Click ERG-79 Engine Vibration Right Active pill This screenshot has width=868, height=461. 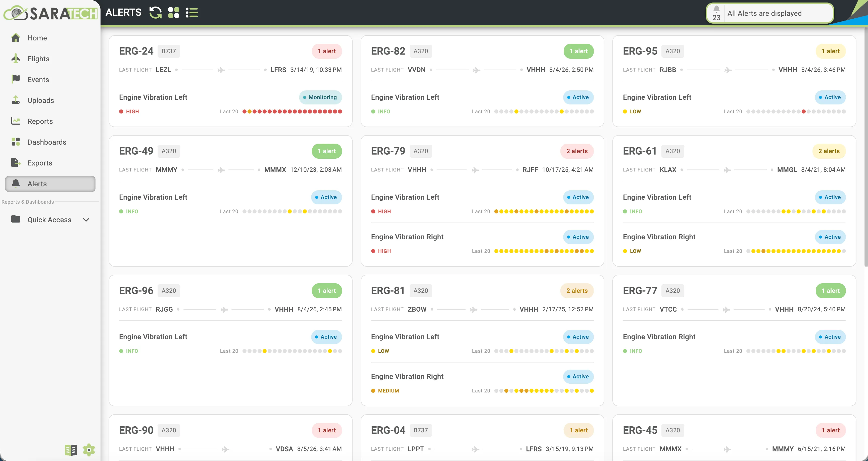578,237
